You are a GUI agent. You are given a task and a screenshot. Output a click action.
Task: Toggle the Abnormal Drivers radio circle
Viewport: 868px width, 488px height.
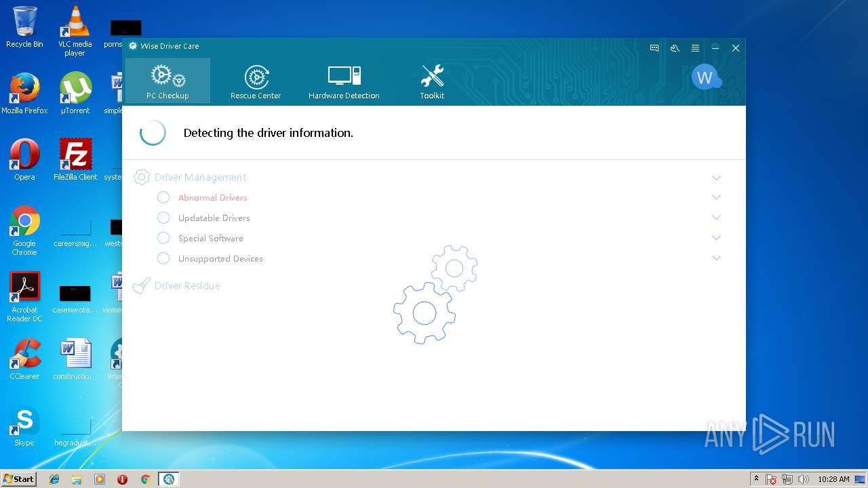(x=163, y=197)
